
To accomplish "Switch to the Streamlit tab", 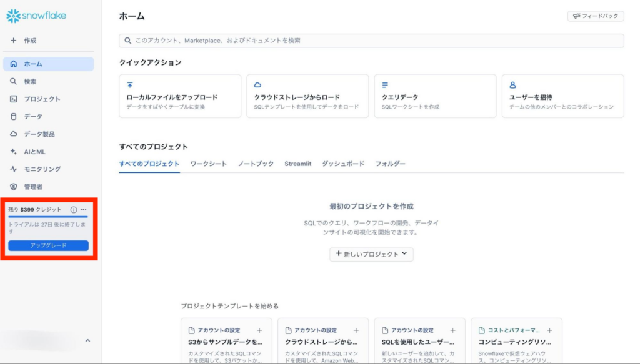I will [297, 164].
